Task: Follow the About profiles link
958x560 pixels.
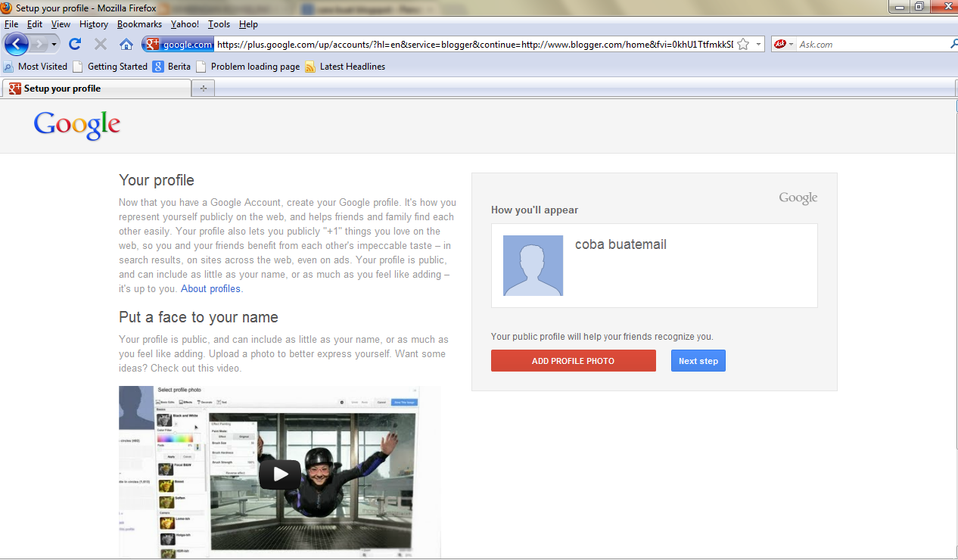Action: tap(211, 288)
